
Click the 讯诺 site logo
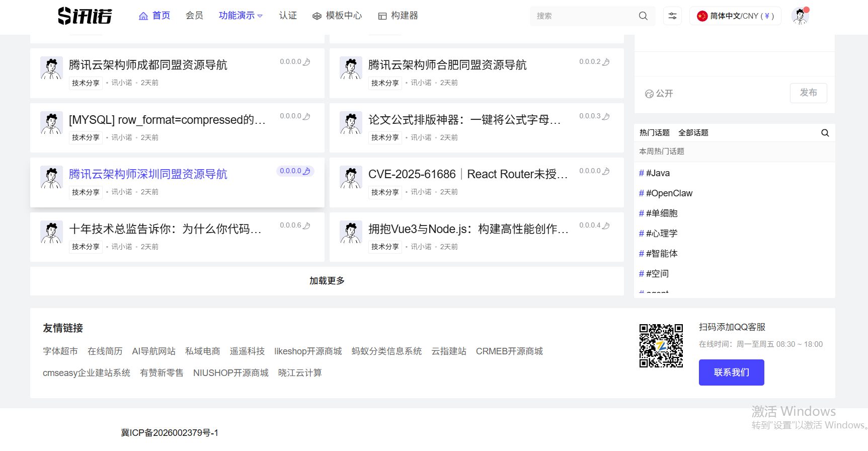click(85, 16)
